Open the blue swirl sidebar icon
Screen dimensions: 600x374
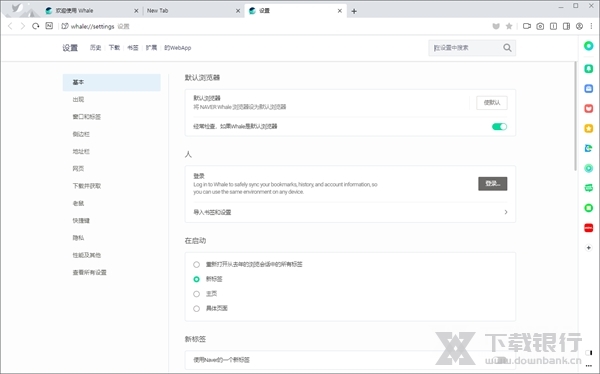(589, 148)
